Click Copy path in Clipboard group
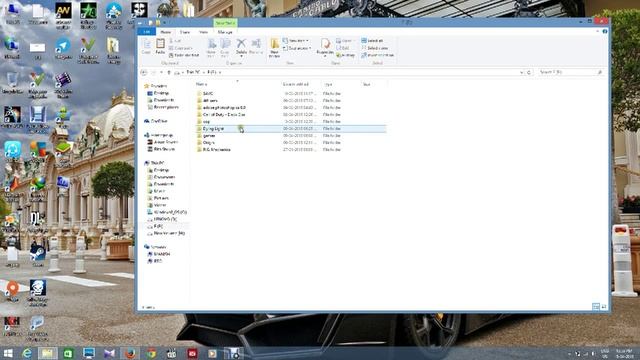 coord(180,48)
